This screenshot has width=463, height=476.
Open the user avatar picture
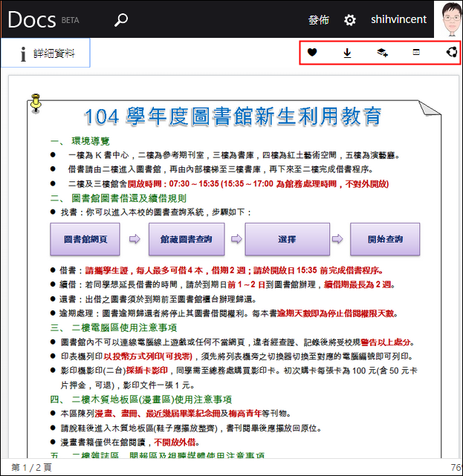448,19
